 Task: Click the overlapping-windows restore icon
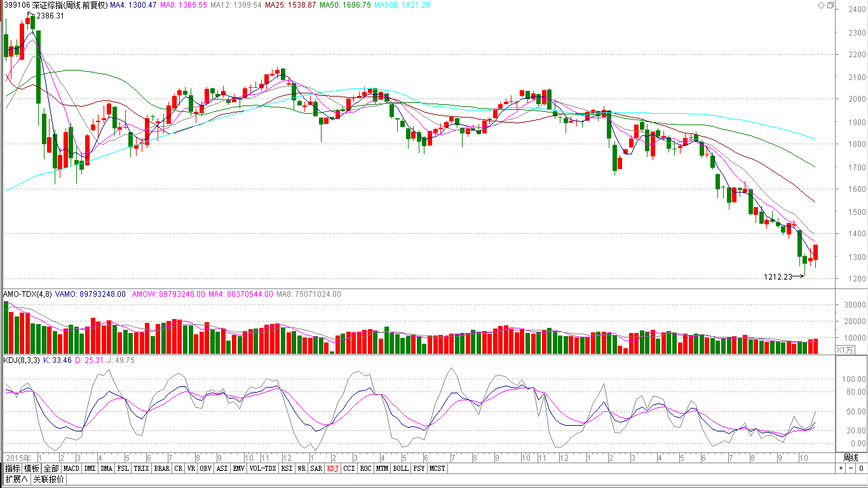(830, 5)
